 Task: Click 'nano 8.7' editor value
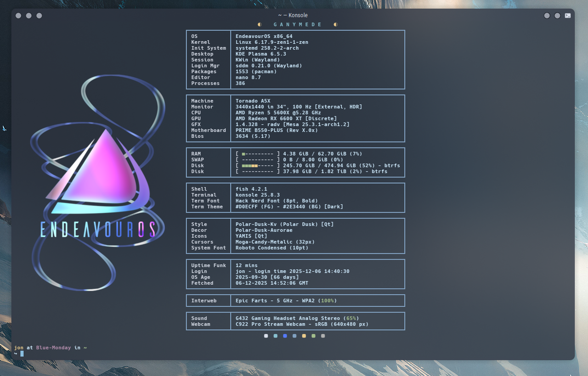248,78
